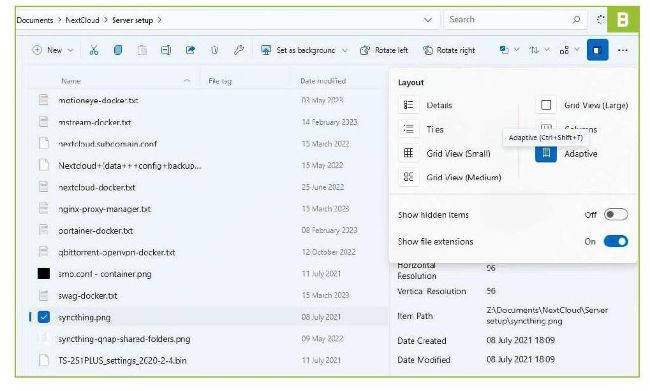Sort by Name column header
Image resolution: width=650 pixels, height=391 pixels.
click(x=71, y=81)
